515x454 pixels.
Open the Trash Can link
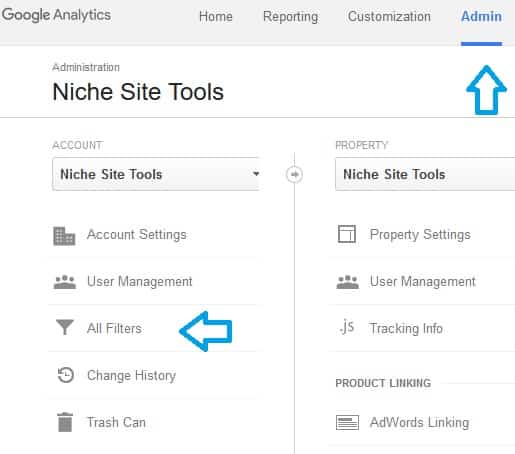click(116, 422)
